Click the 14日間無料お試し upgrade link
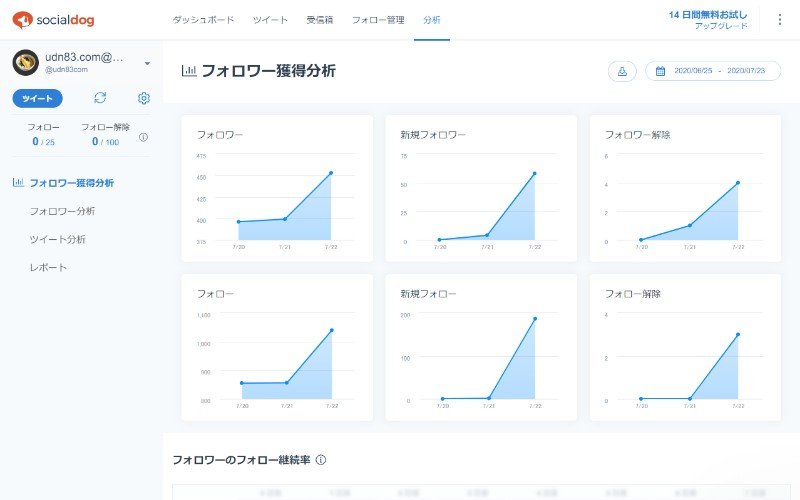Image resolution: width=800 pixels, height=500 pixels. pos(708,19)
